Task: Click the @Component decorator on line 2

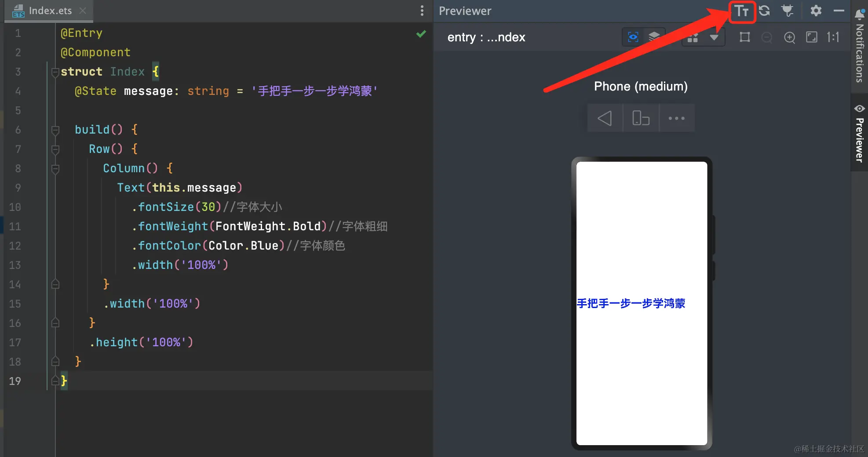Action: [95, 53]
